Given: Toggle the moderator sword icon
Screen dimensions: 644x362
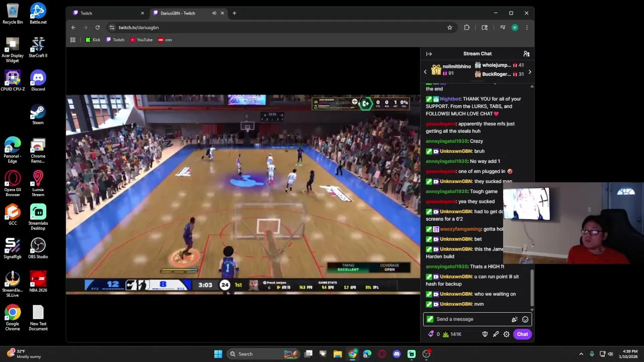Looking at the screenshot, I should tap(496, 334).
